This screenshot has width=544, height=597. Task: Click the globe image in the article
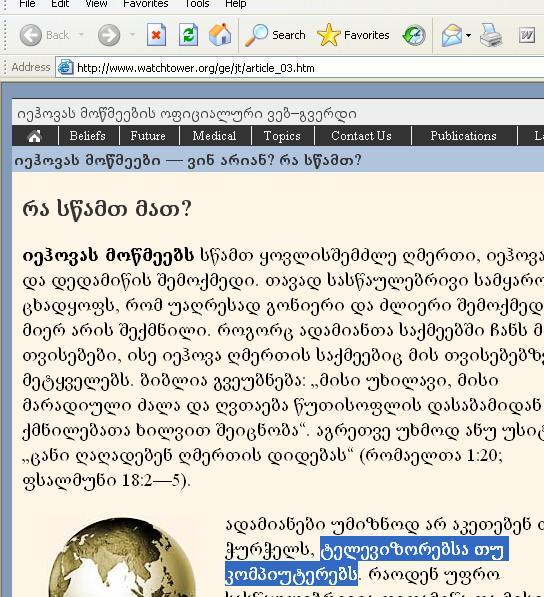(x=123, y=557)
